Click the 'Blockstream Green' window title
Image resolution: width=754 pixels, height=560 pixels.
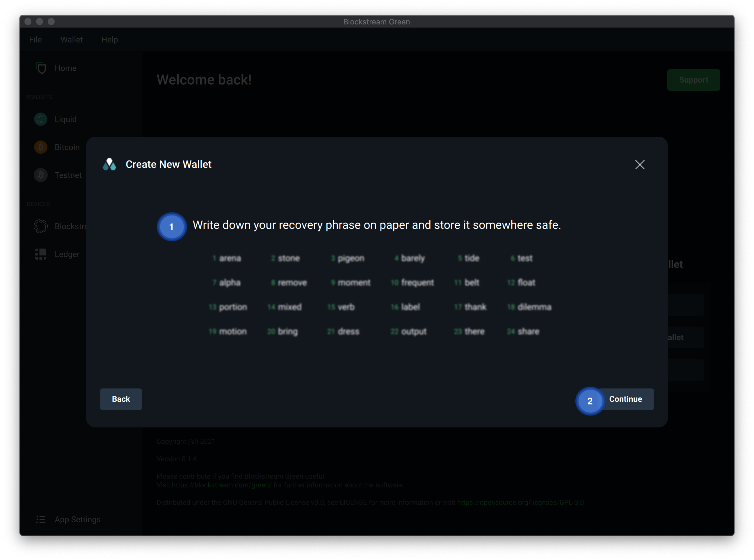tap(376, 22)
